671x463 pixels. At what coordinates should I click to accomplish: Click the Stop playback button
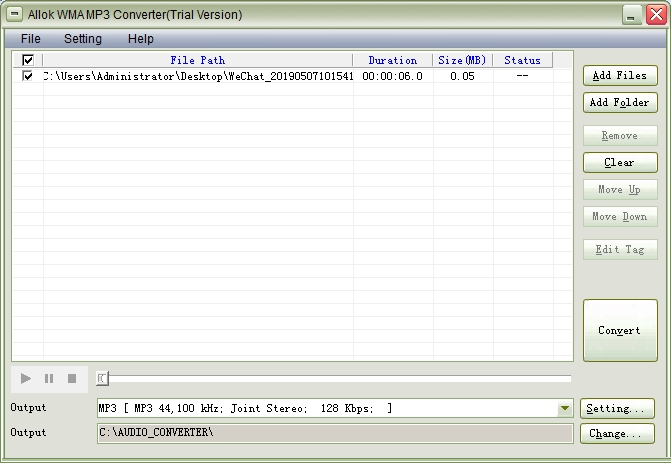click(x=72, y=378)
